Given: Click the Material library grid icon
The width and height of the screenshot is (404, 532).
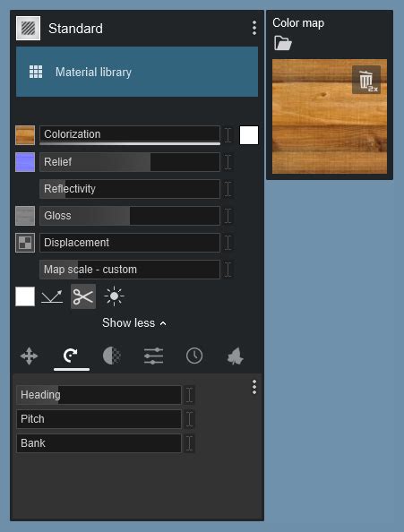Looking at the screenshot, I should 36,72.
